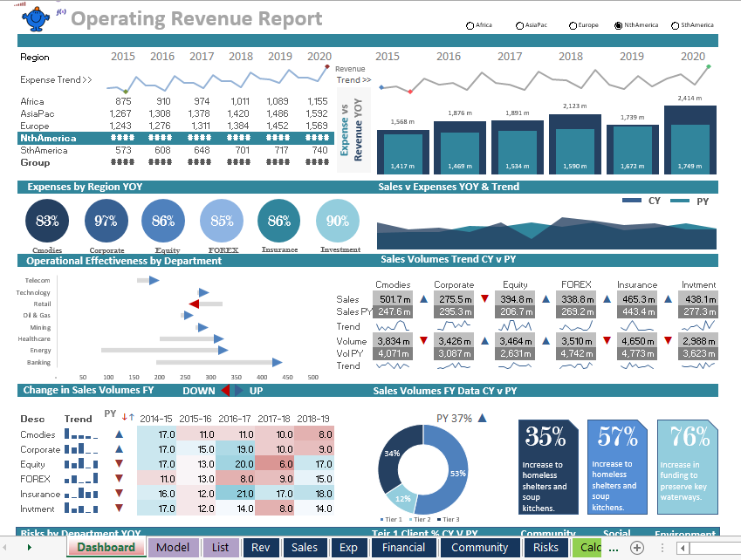Image resolution: width=741 pixels, height=560 pixels.
Task: Open the Exp sheet tab
Action: (348, 547)
